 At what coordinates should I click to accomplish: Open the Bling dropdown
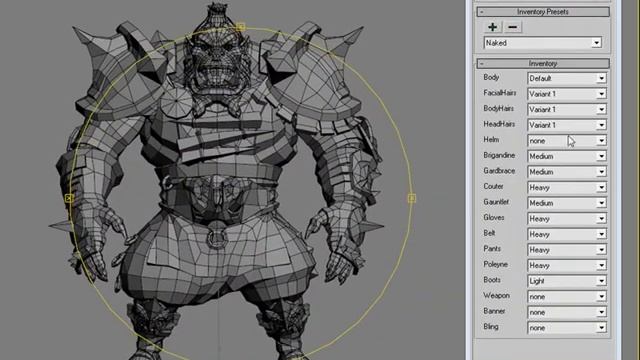click(x=567, y=328)
